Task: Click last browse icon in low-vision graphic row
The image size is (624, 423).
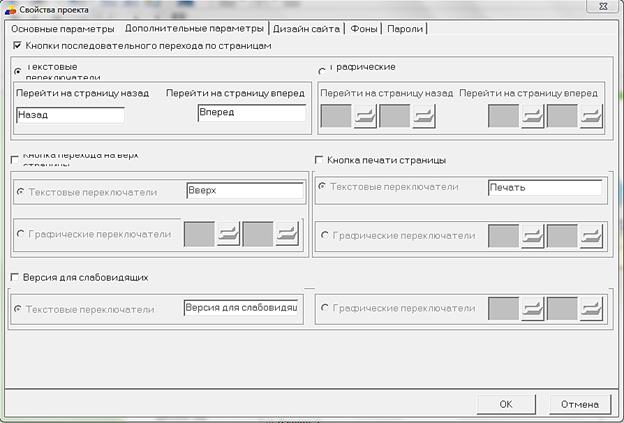Action: pyautogui.click(x=591, y=309)
